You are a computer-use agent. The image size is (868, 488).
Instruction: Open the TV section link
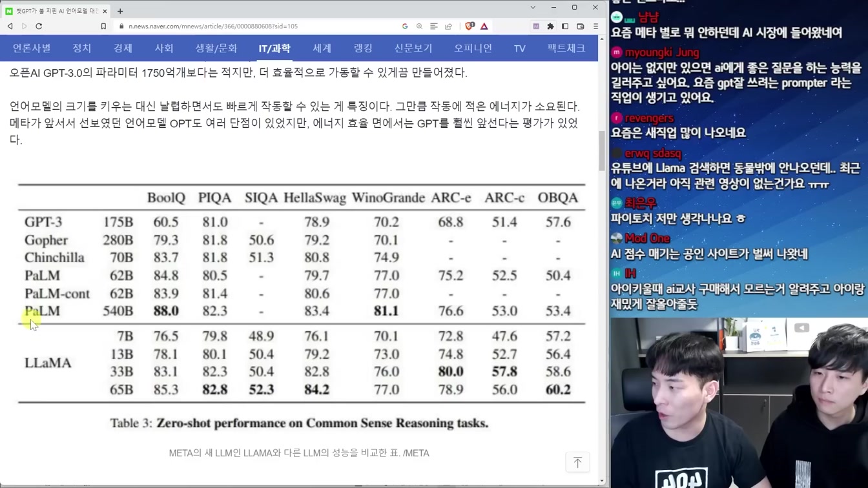pos(520,48)
